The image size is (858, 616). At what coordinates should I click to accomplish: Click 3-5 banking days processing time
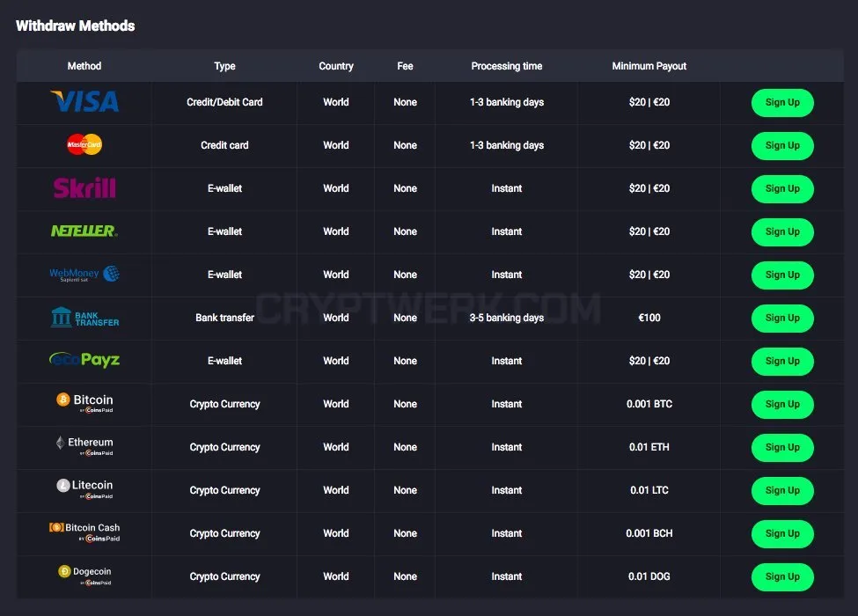pos(507,318)
